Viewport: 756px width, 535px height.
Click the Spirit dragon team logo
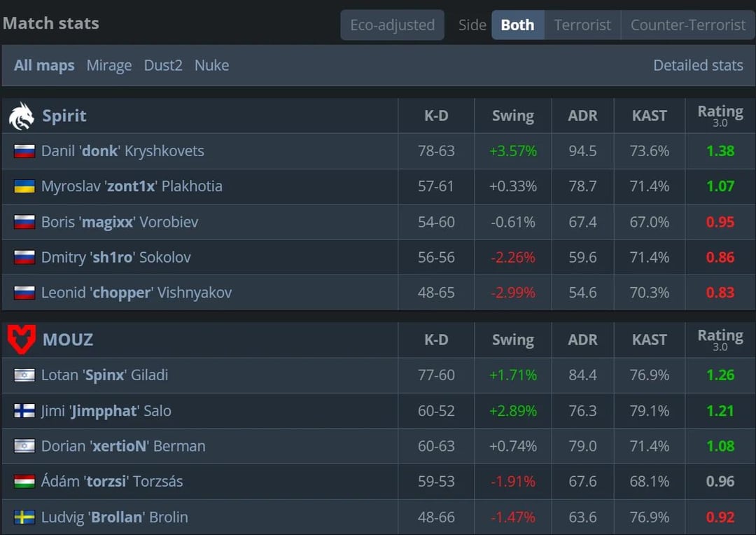tap(21, 116)
